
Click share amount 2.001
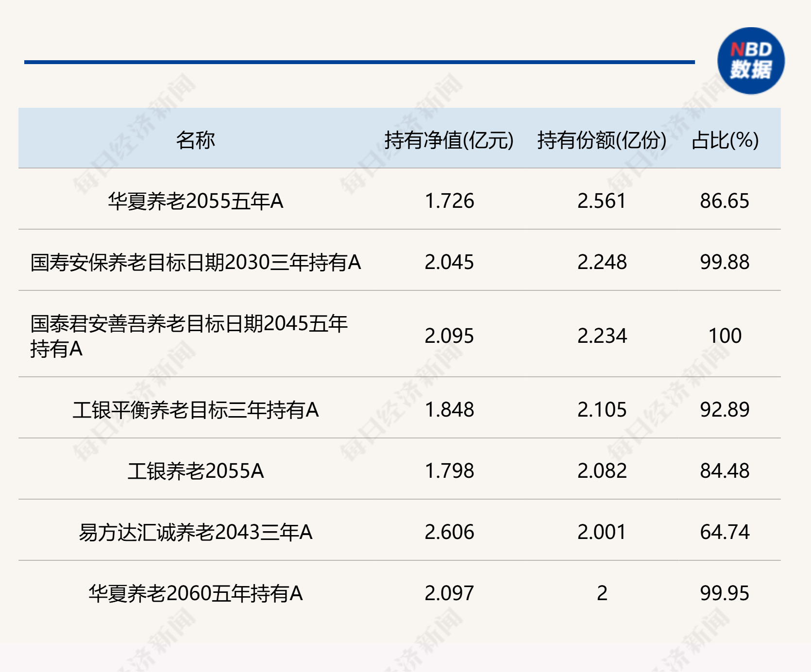602,532
